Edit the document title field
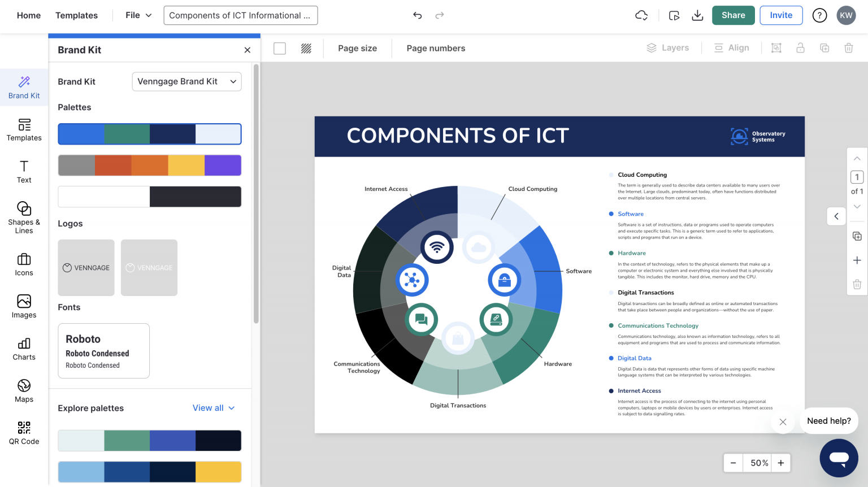Screen dimensions: 868x487 (x=240, y=15)
